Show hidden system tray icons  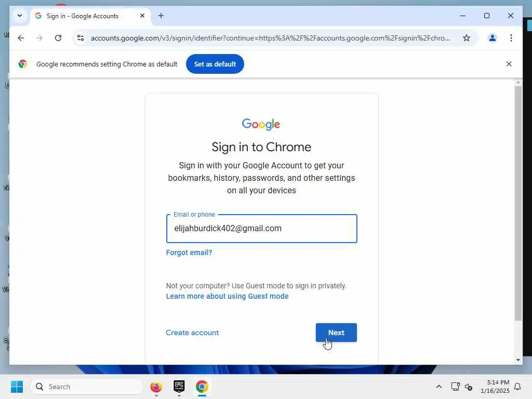(x=438, y=387)
